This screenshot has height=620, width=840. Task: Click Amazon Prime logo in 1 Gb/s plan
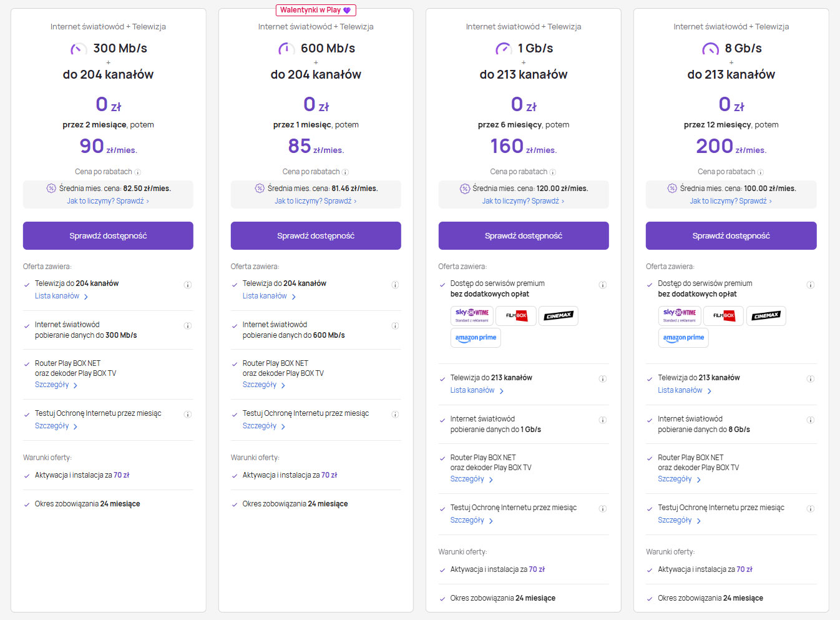pos(476,338)
